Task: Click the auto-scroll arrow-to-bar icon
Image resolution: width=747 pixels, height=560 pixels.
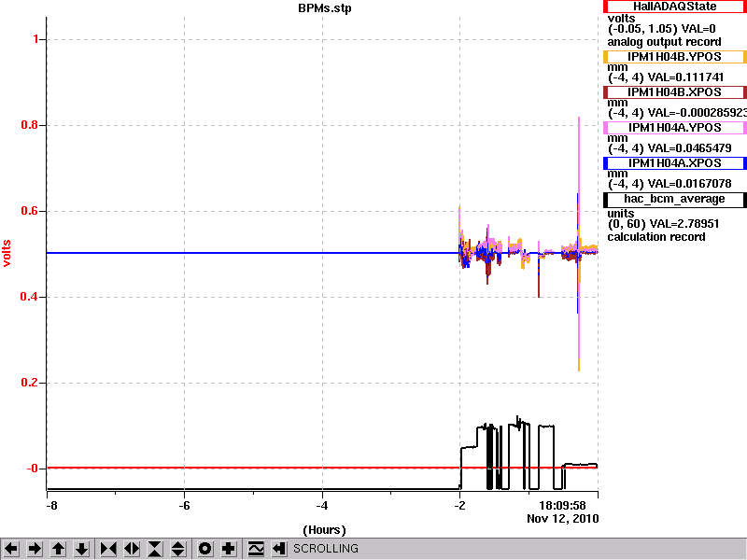Action: click(279, 549)
